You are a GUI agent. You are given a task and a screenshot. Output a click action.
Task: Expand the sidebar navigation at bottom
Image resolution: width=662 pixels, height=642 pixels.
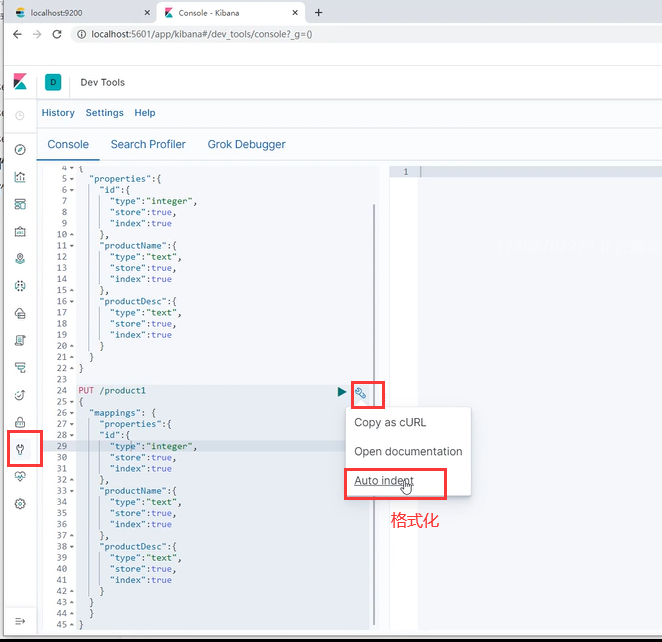pyautogui.click(x=20, y=621)
